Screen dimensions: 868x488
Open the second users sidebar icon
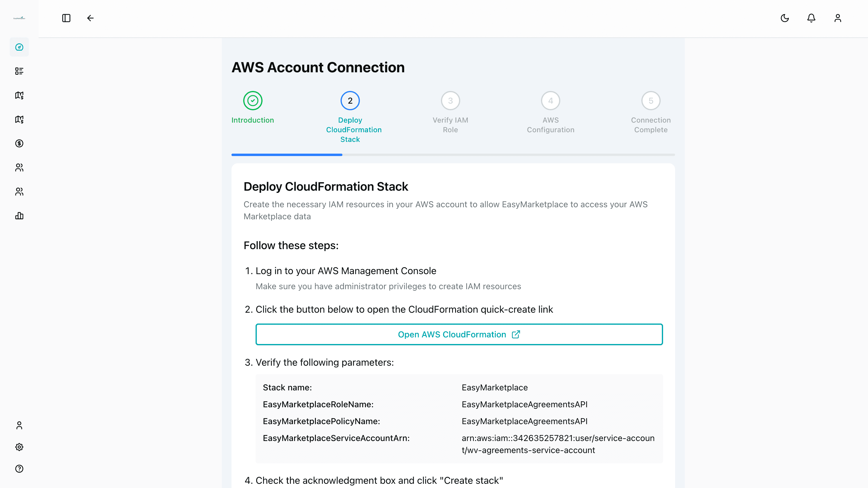19,192
